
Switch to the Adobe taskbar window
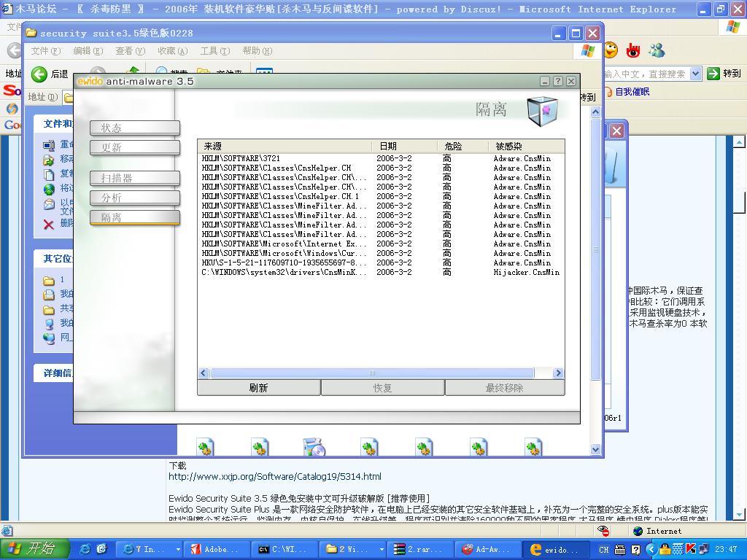tap(217, 549)
